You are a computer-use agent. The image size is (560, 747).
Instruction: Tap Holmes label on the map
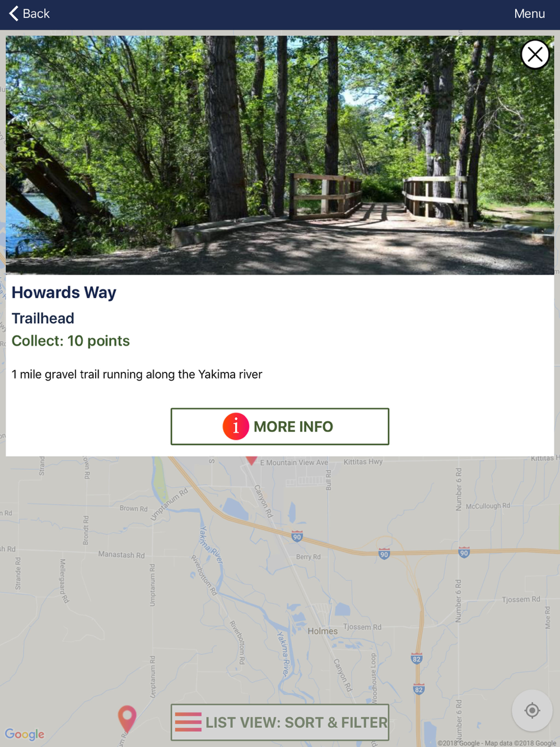[323, 631]
